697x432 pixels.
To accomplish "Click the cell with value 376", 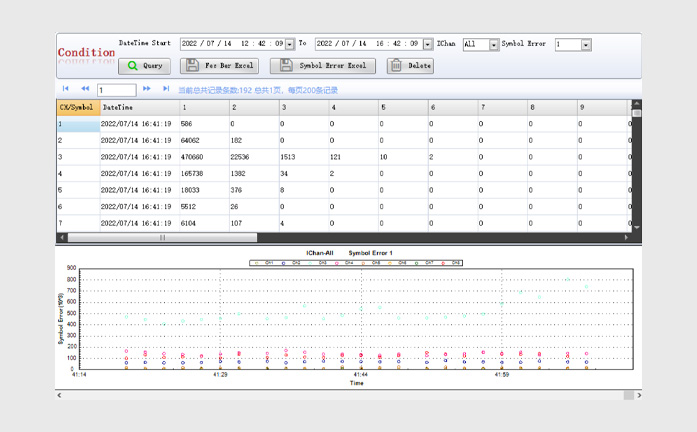I will pyautogui.click(x=254, y=190).
